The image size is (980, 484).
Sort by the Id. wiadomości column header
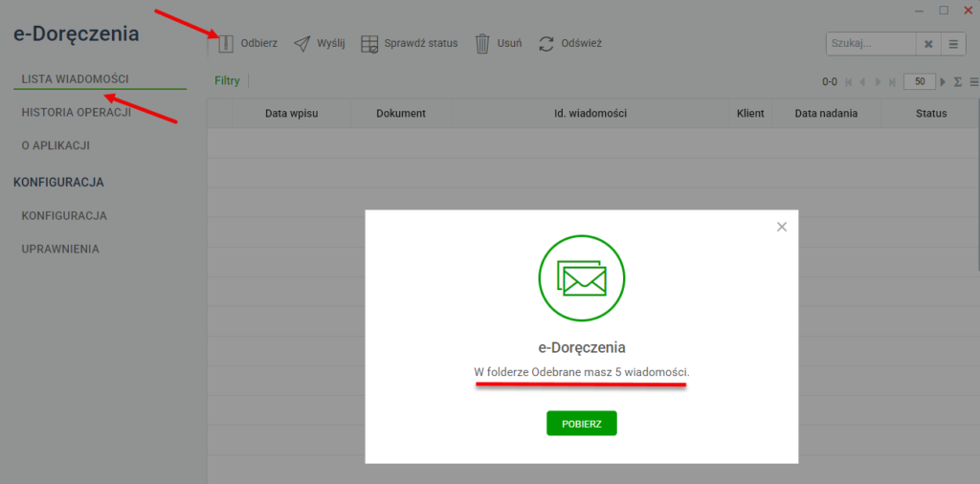coord(590,114)
